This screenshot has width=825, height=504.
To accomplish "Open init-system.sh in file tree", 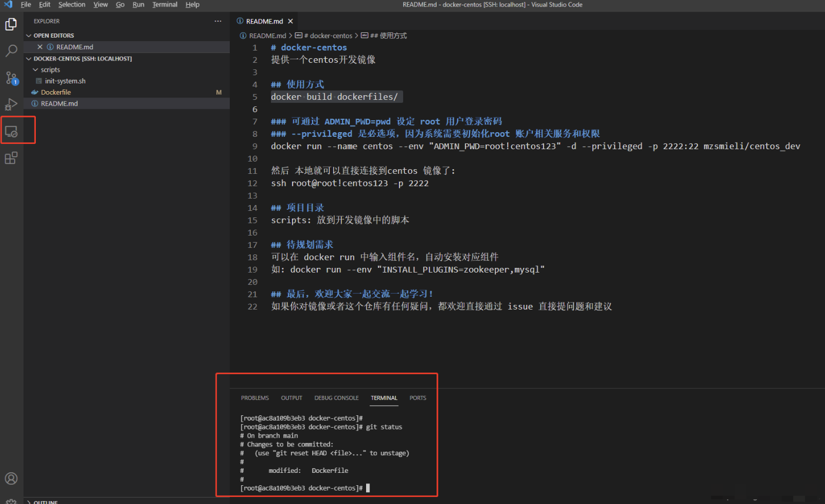I will pyautogui.click(x=65, y=81).
